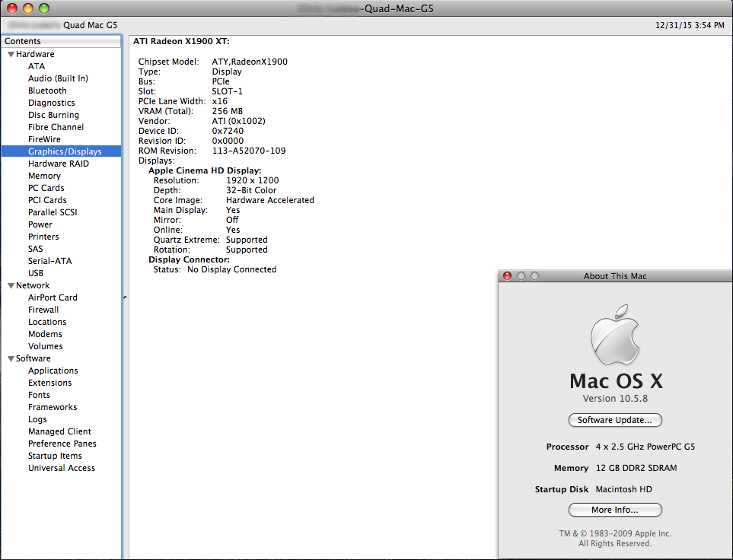Viewport: 733px width, 560px height.
Task: Select Universal Access entry
Action: tap(61, 468)
